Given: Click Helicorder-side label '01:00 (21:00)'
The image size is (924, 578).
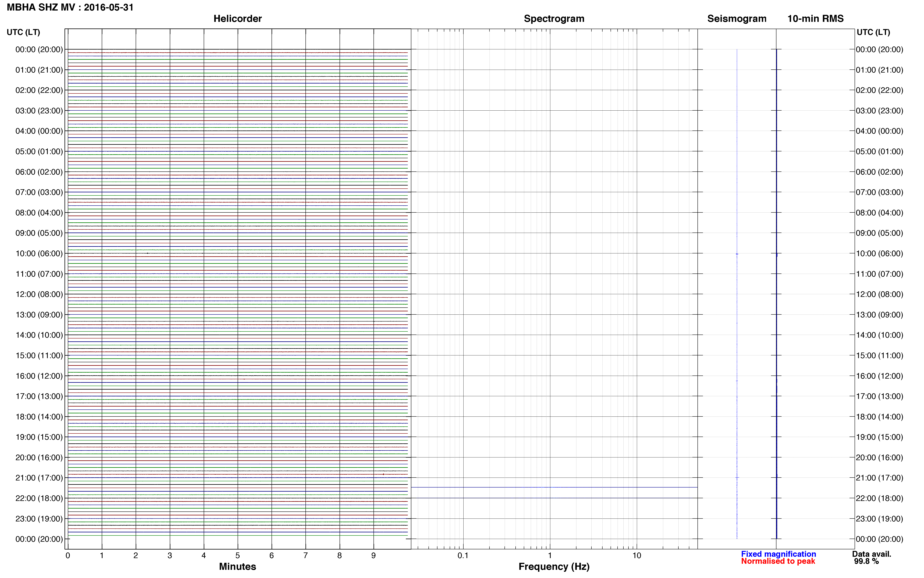Looking at the screenshot, I should point(39,70).
